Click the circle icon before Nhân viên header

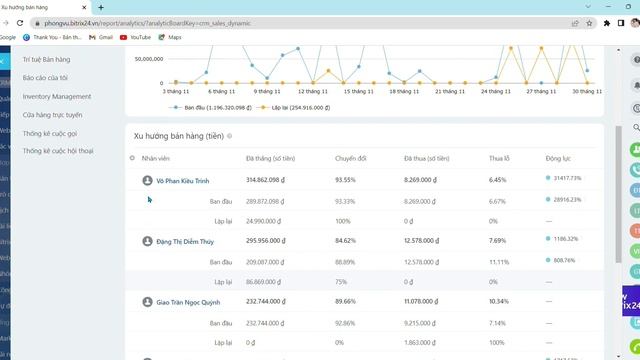[132, 158]
